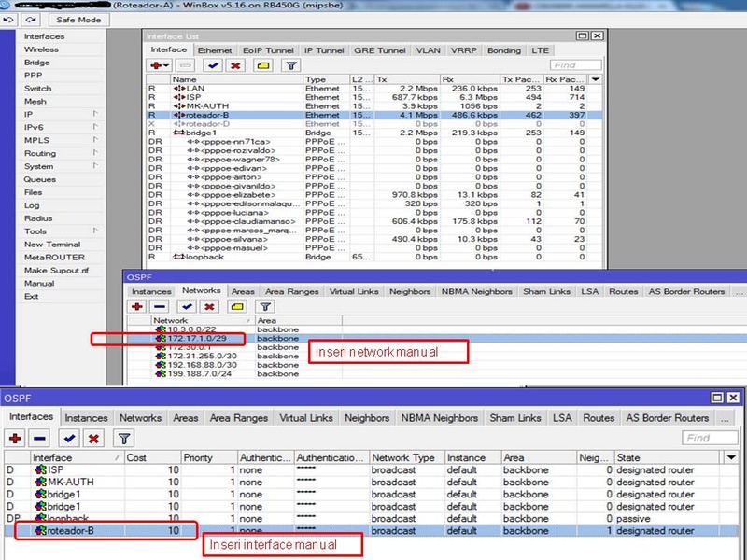Screen dimensions: 747x560
Task: Click the remove minus icon in Interface List
Action: coord(186,65)
